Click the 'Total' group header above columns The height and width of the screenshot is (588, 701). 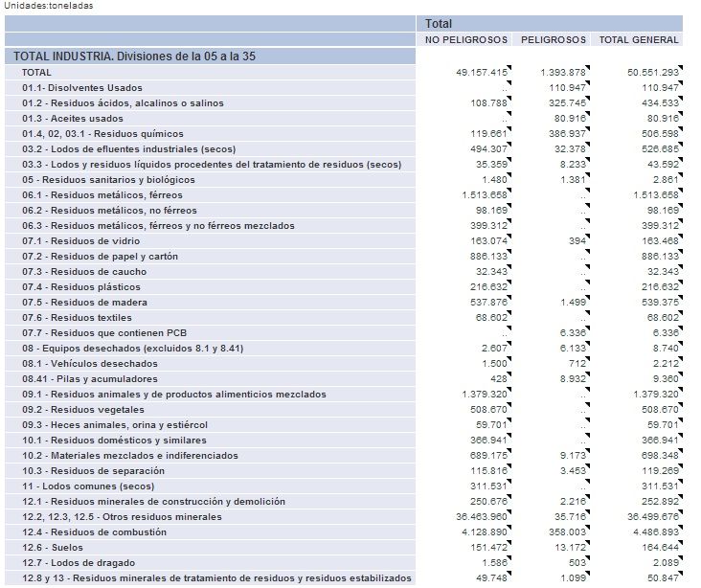click(x=440, y=24)
